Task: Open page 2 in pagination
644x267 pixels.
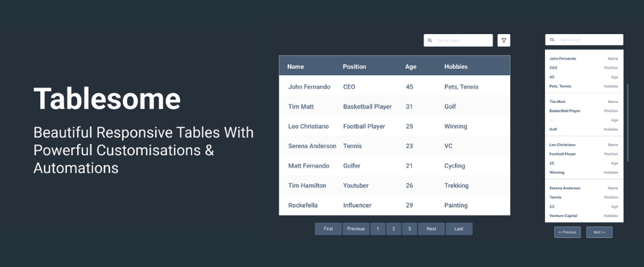Action: coord(393,229)
